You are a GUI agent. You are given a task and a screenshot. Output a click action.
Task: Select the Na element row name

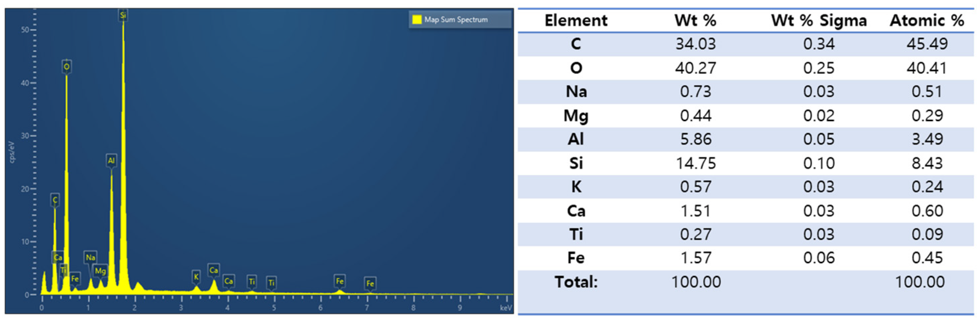point(576,91)
